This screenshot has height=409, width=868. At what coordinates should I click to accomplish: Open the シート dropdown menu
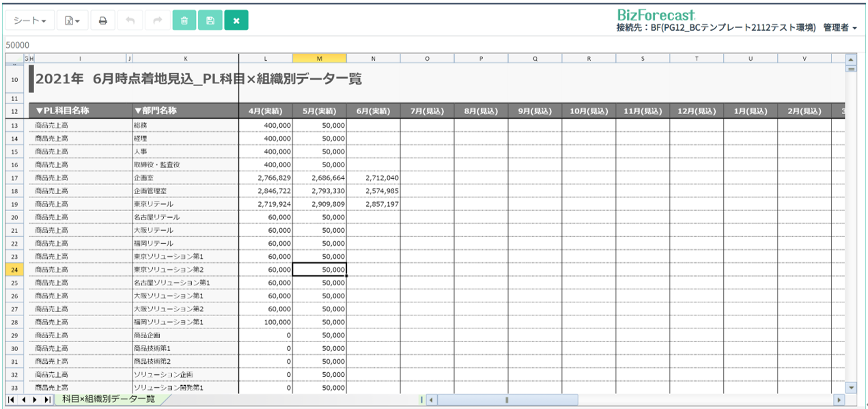[x=30, y=20]
